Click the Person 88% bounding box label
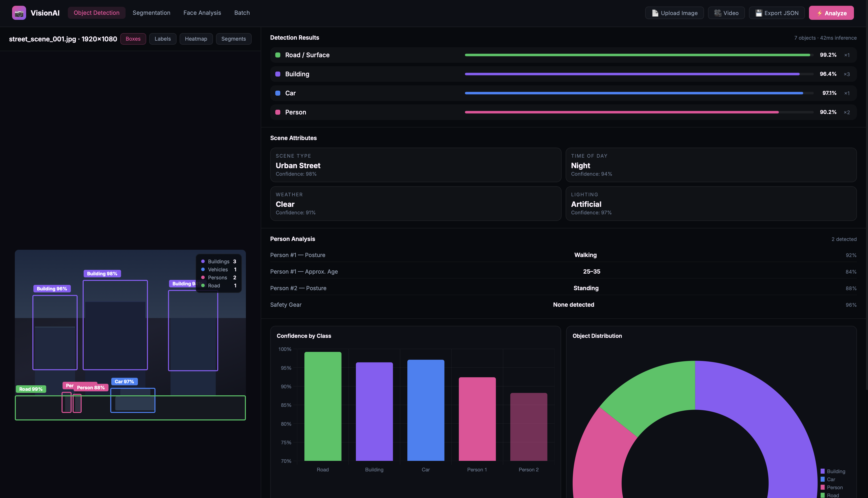868x498 pixels. pyautogui.click(x=91, y=388)
